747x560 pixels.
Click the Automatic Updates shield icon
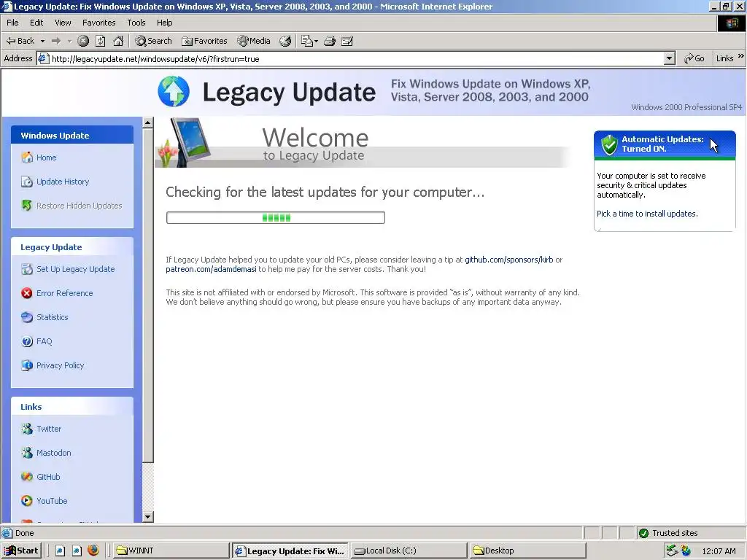click(609, 145)
